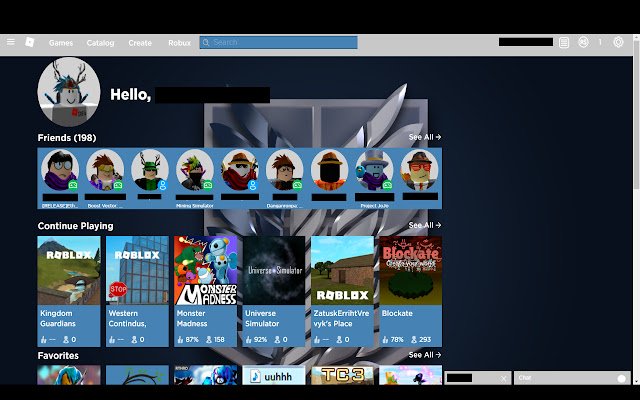Click Blockate 78% like rating
The height and width of the screenshot is (400, 640).
(x=393, y=340)
